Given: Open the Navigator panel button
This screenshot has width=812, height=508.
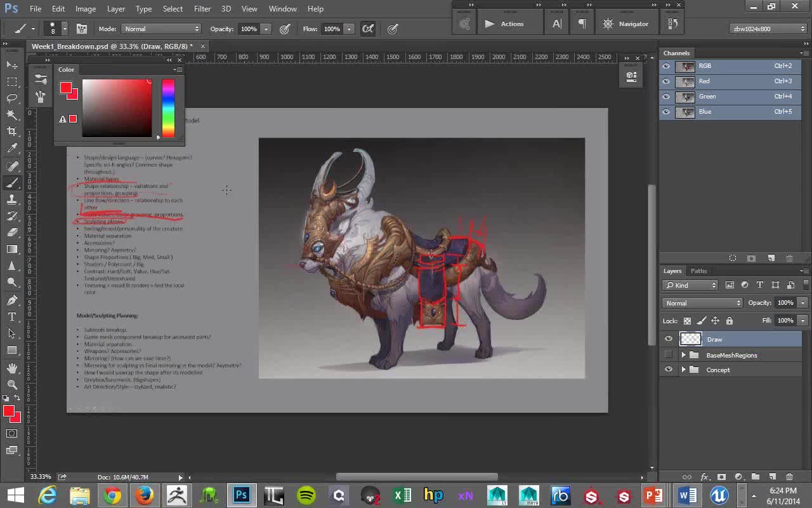Looking at the screenshot, I should point(625,24).
